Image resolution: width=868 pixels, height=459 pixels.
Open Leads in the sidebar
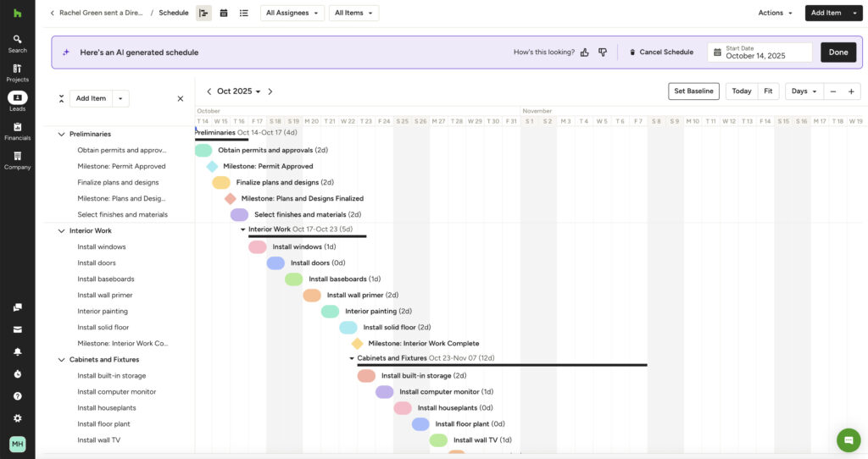[17, 102]
